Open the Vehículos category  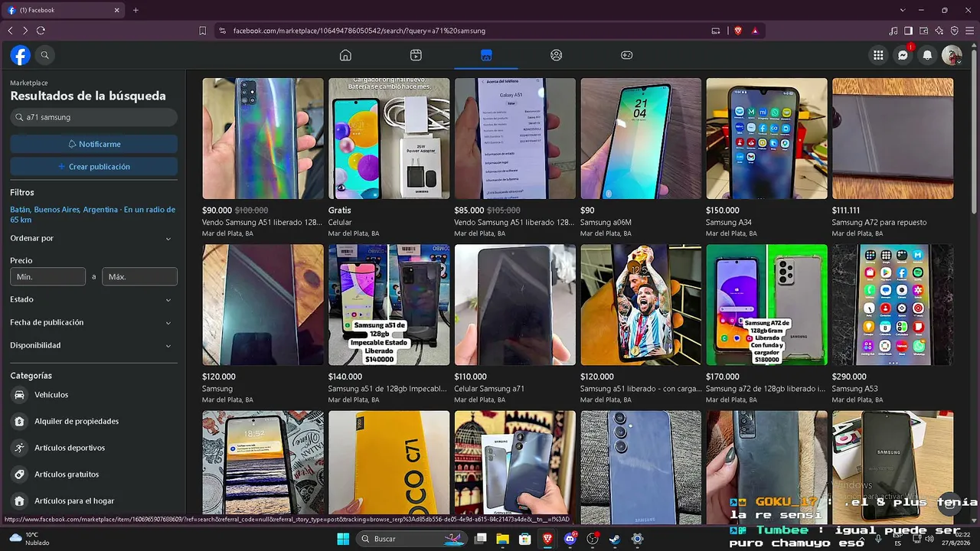pos(93,395)
